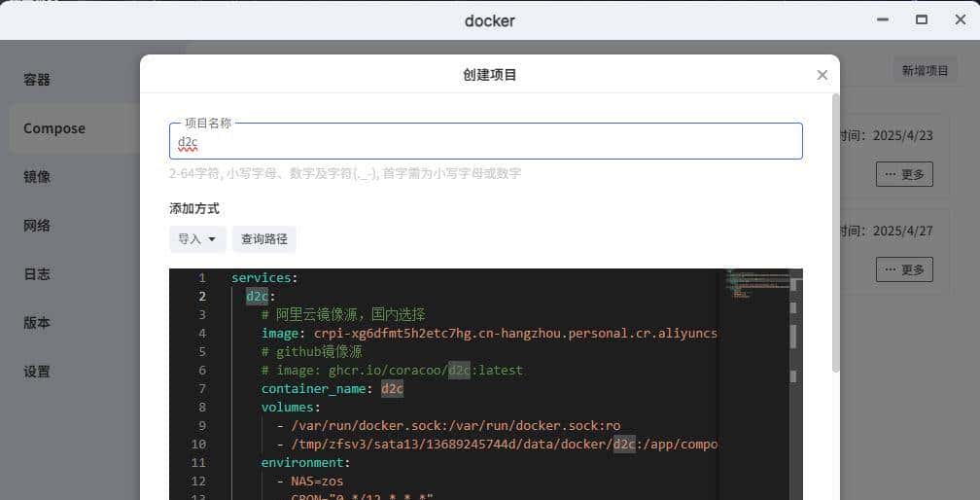The image size is (980, 500).
Task: Open the 容器 sidebar section
Action: [x=37, y=80]
